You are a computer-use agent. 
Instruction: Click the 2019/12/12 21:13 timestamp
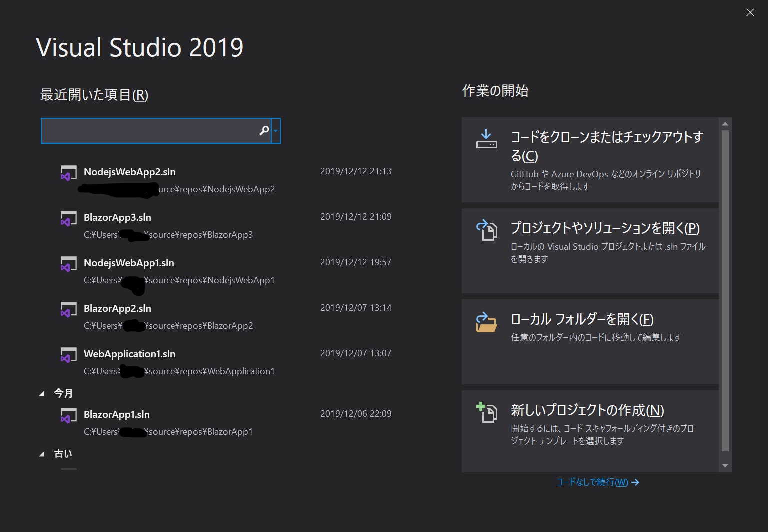coord(356,171)
